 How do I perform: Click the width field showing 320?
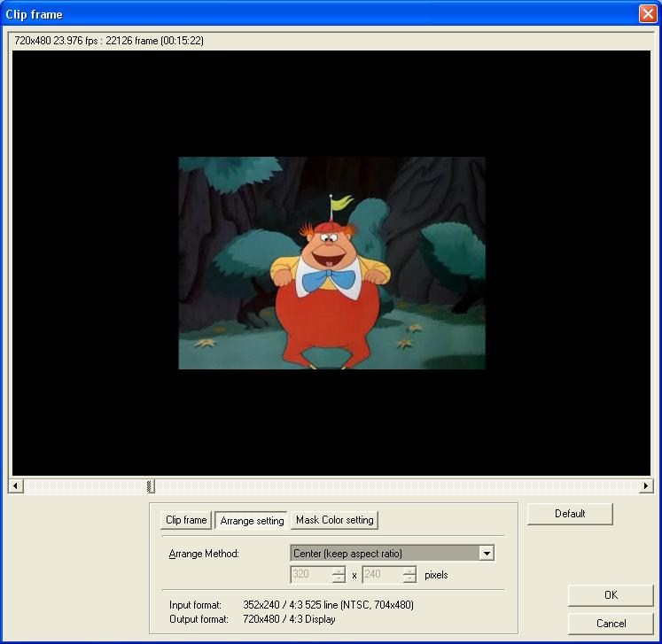(311, 574)
